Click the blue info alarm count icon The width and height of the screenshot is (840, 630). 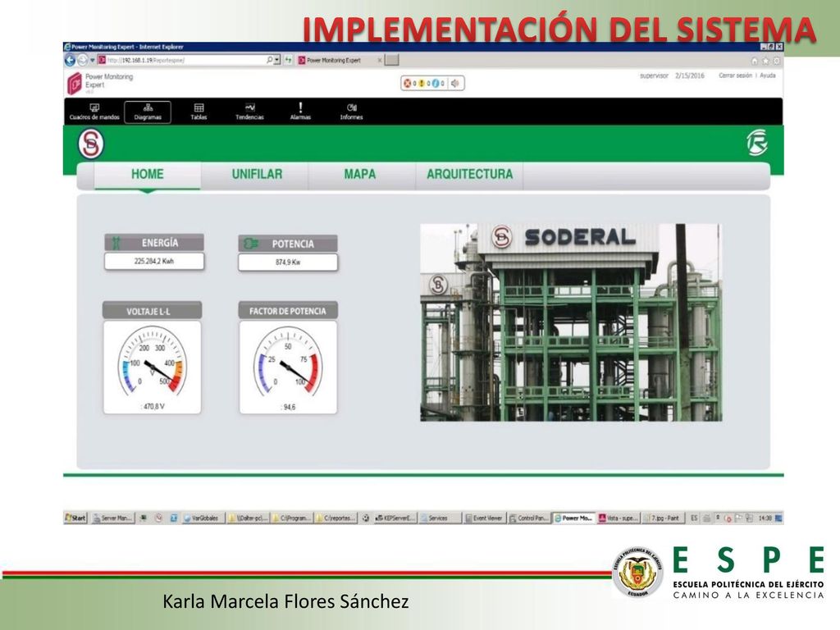click(436, 83)
